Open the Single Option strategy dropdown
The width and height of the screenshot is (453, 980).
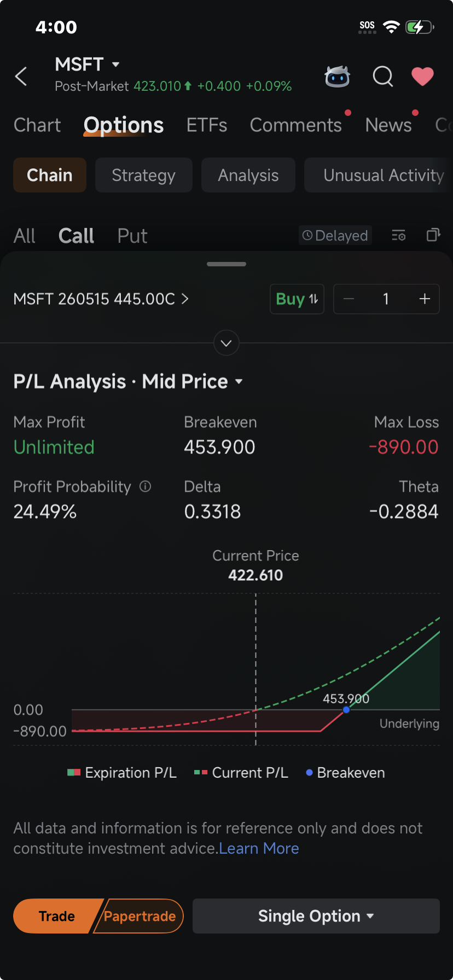tap(316, 916)
